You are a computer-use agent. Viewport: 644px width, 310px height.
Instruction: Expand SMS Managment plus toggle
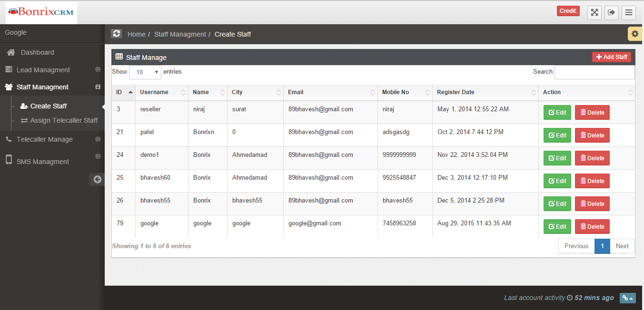coord(98,156)
